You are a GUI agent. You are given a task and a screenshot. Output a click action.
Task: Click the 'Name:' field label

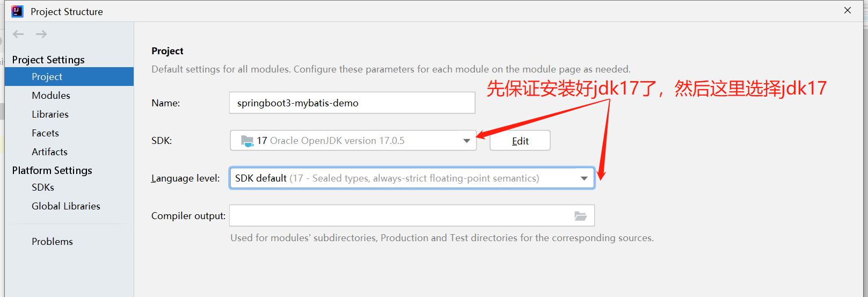(x=165, y=103)
